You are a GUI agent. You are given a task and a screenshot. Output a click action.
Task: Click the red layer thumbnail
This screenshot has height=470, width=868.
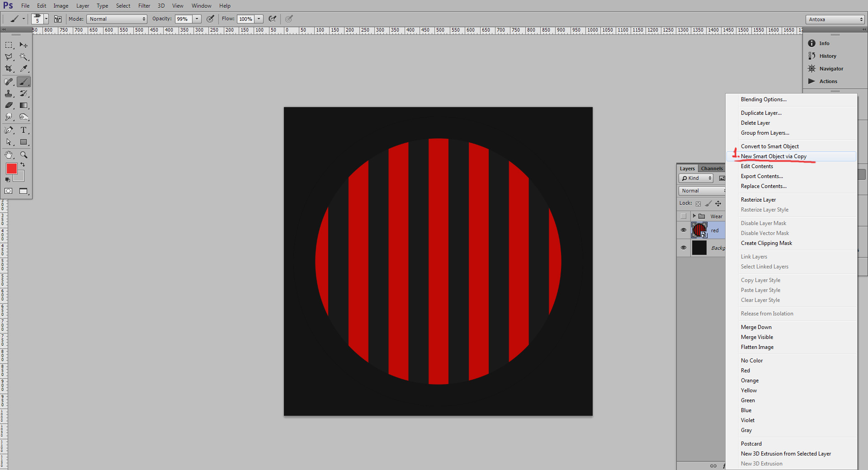pyautogui.click(x=699, y=230)
